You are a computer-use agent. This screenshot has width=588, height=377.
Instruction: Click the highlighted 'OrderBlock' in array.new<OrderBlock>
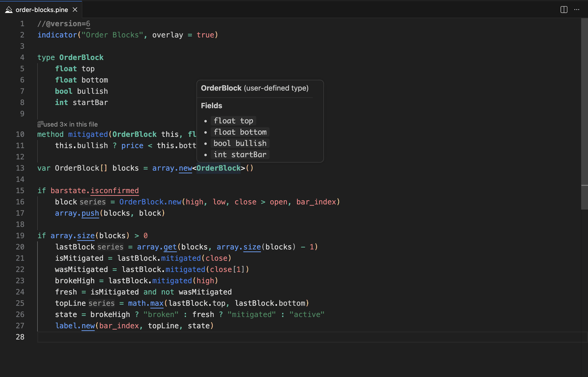(219, 168)
